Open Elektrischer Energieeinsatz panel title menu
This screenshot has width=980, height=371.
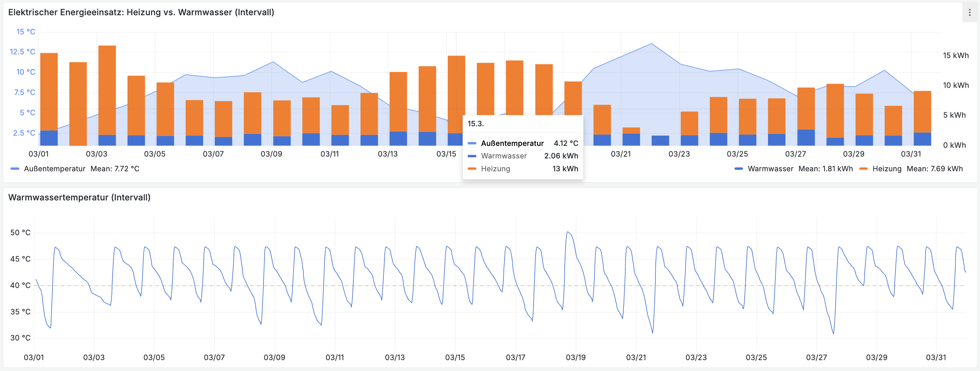tap(141, 12)
